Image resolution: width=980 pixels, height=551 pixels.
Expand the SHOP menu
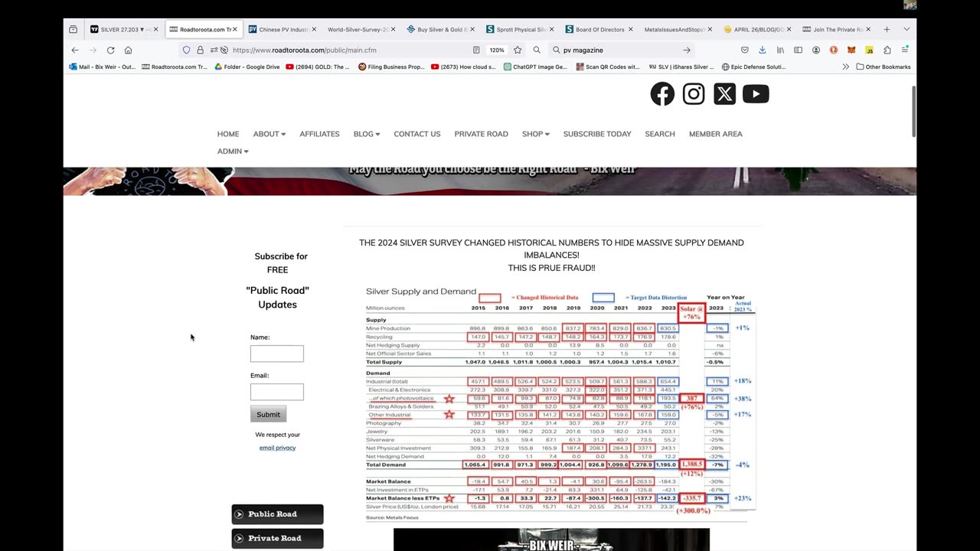pos(536,134)
